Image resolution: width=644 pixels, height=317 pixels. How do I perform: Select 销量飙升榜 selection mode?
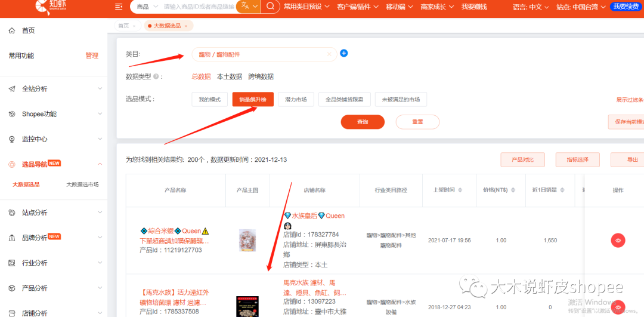(253, 100)
